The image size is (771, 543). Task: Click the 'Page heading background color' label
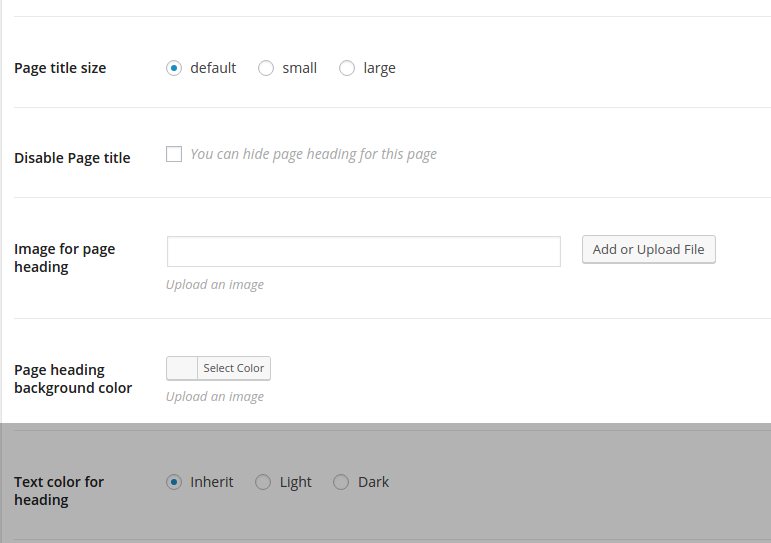[73, 379]
